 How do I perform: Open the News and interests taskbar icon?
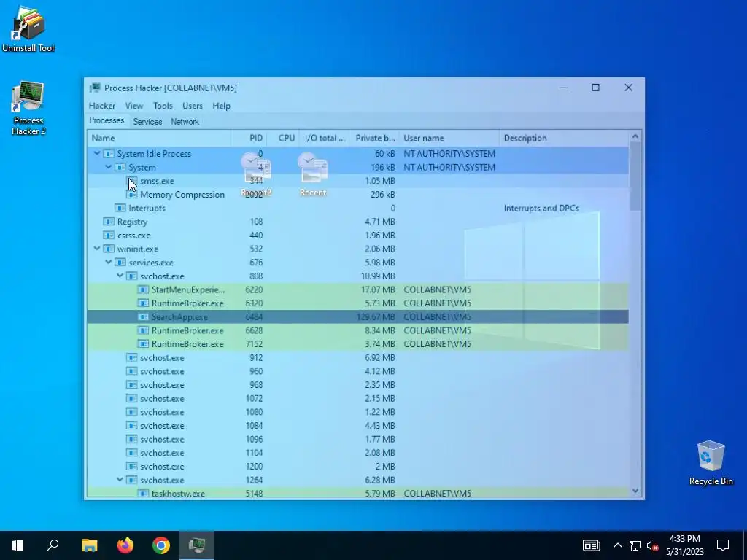(x=591, y=545)
